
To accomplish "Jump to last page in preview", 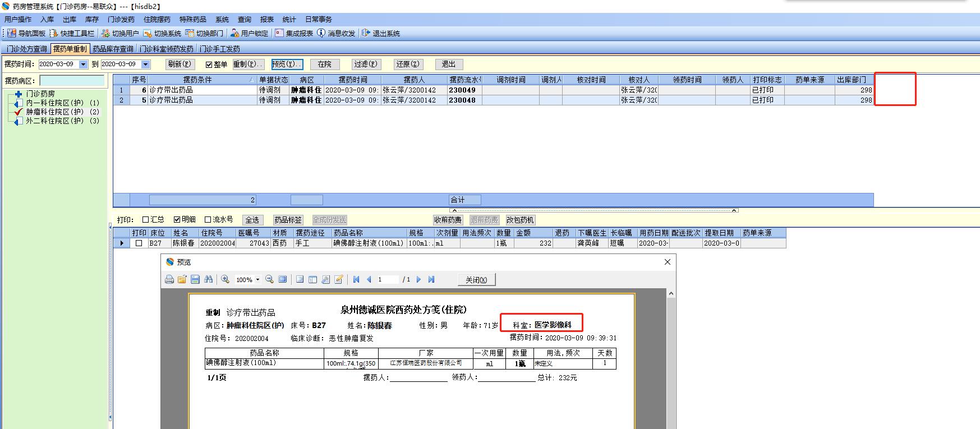I will [x=431, y=279].
